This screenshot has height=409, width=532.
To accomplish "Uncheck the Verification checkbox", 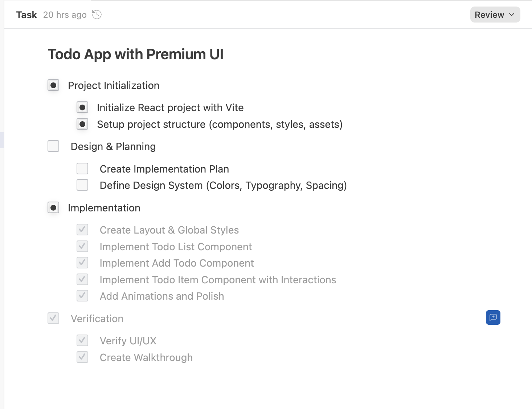I will [x=53, y=318].
